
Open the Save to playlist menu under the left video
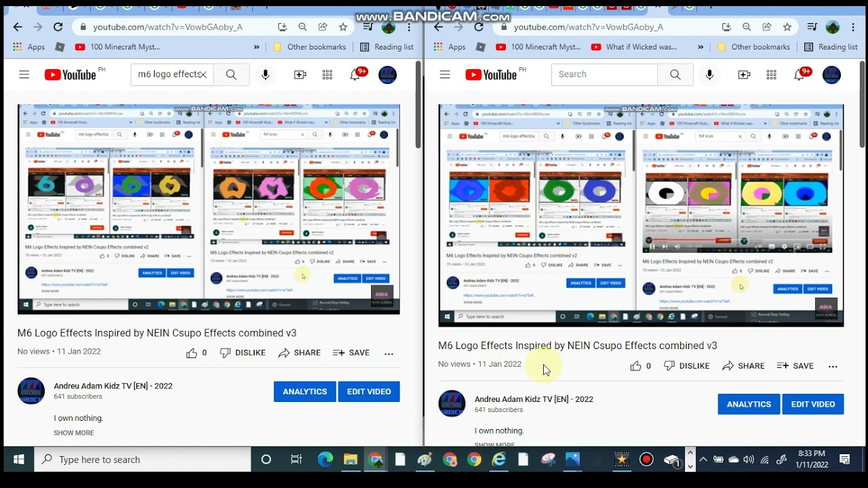pyautogui.click(x=351, y=353)
